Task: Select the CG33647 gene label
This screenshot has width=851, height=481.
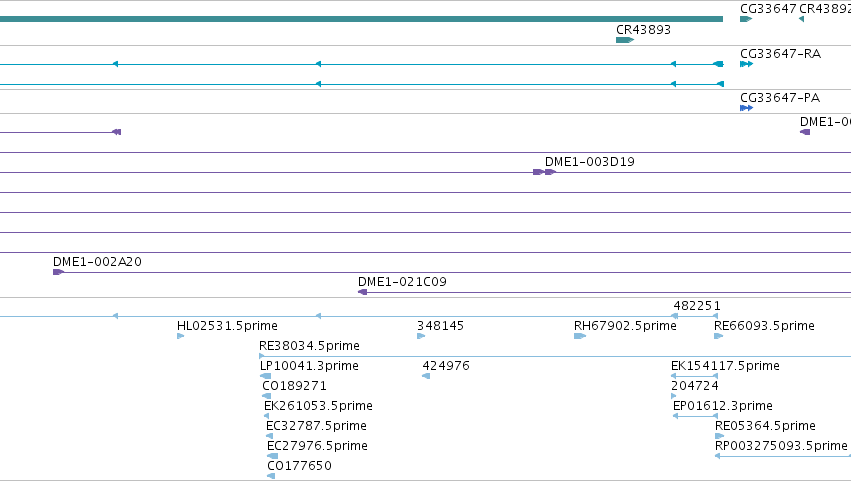Action: point(768,9)
